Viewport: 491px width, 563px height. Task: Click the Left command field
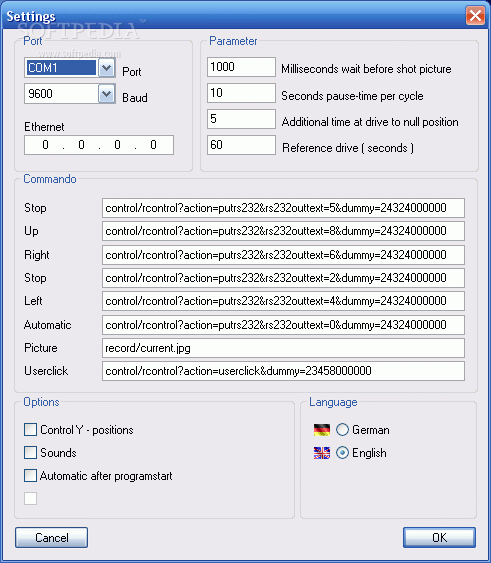283,301
